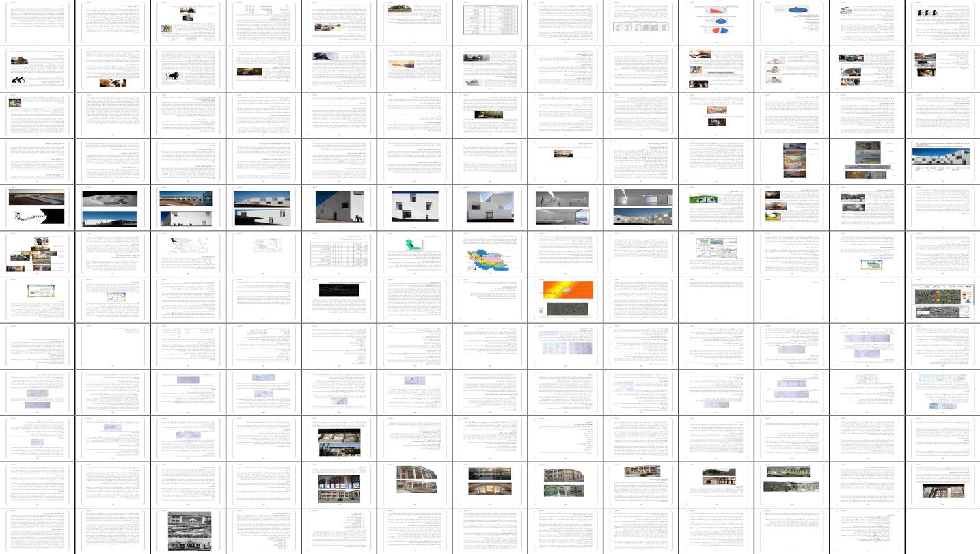Image resolution: width=980 pixels, height=554 pixels.
Task: Select the page with three stacked black-and-white photos
Action: point(188,530)
